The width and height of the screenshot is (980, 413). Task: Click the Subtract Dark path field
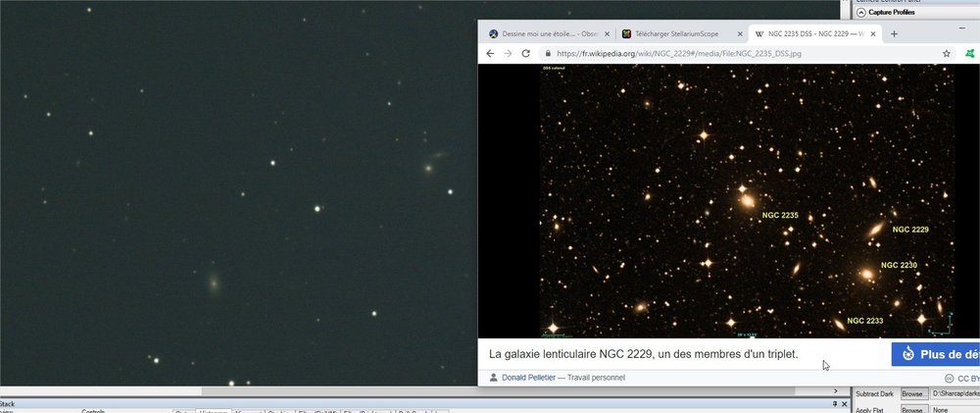pos(955,394)
